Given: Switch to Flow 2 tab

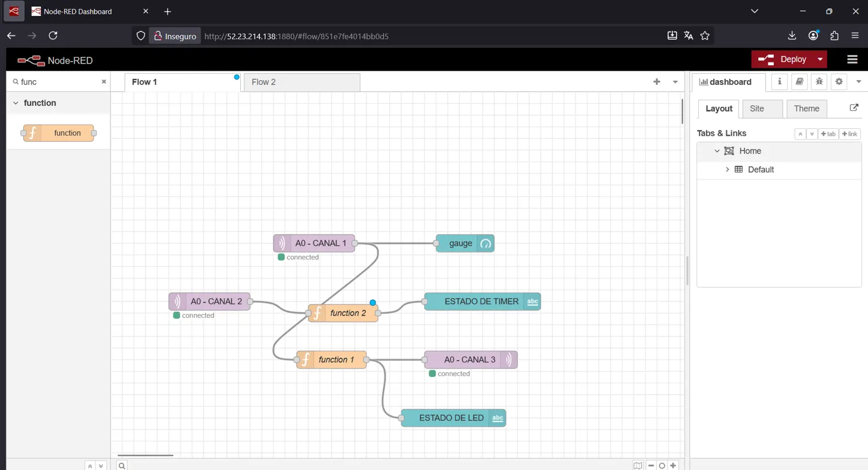Looking at the screenshot, I should point(264,82).
